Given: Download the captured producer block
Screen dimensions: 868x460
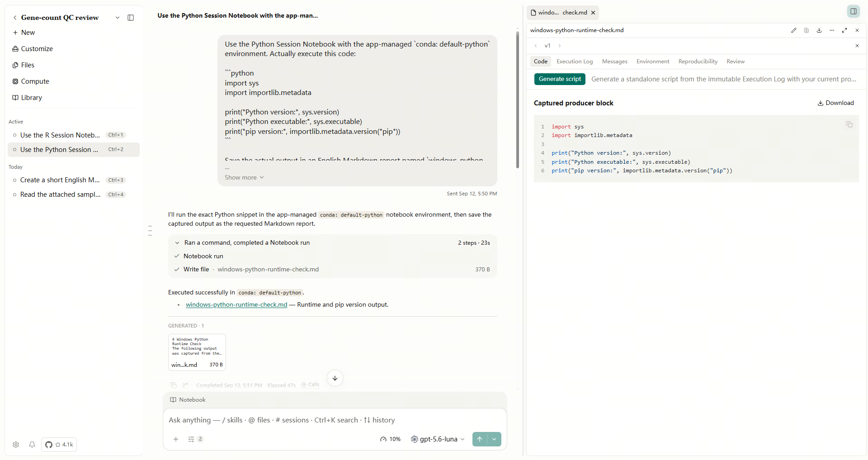Looking at the screenshot, I should (835, 103).
